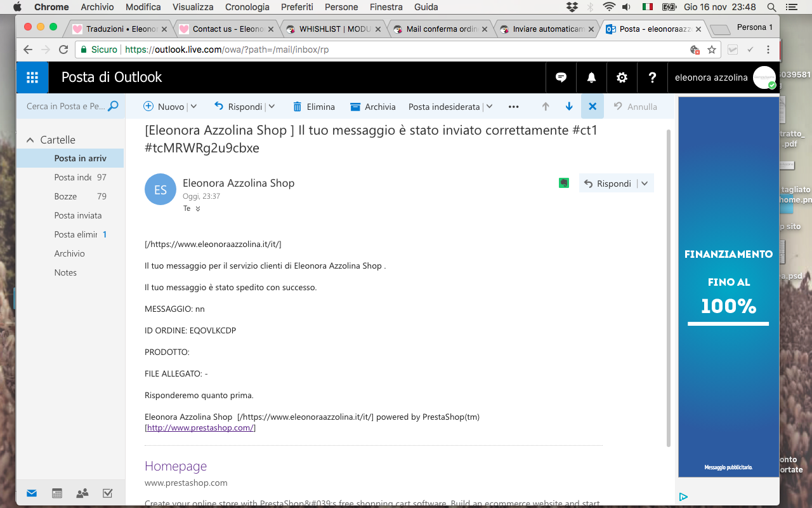Open the Persona 1 profile switcher
The image size is (812, 508).
[755, 27]
